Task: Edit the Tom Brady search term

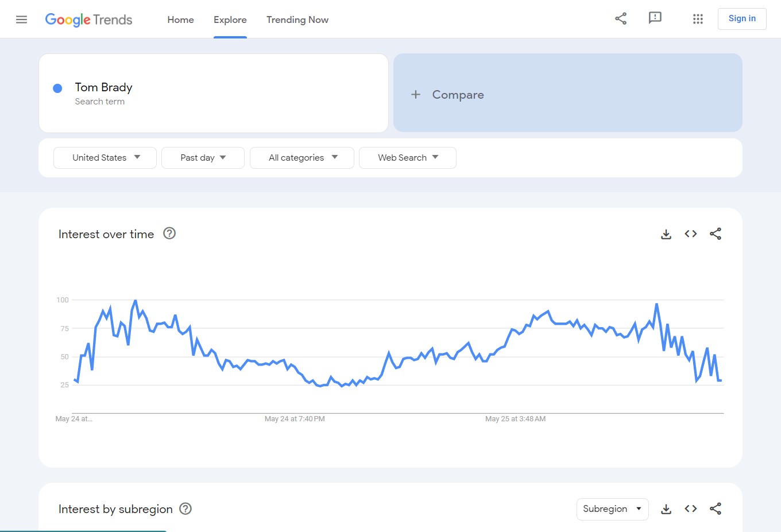Action: click(x=214, y=93)
